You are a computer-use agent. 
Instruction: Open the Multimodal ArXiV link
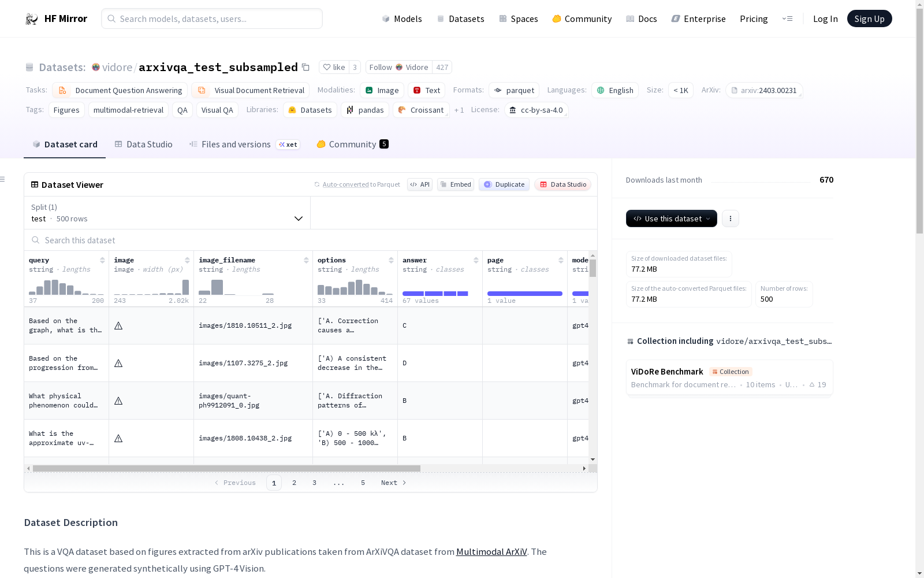[x=491, y=552]
